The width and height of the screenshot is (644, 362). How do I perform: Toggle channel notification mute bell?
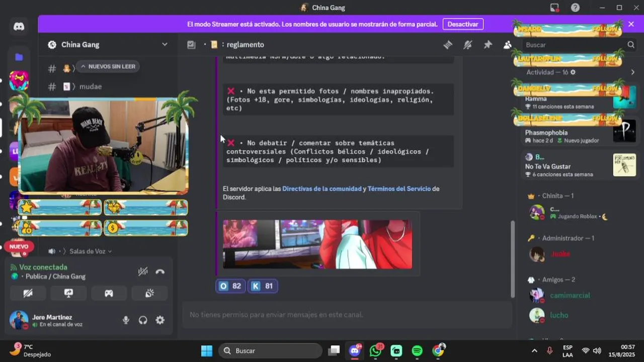point(468,45)
